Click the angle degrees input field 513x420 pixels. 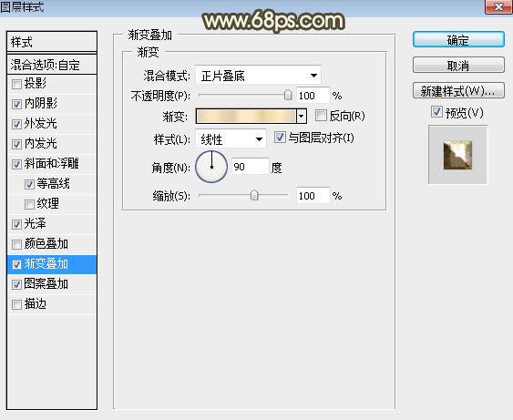(x=251, y=167)
